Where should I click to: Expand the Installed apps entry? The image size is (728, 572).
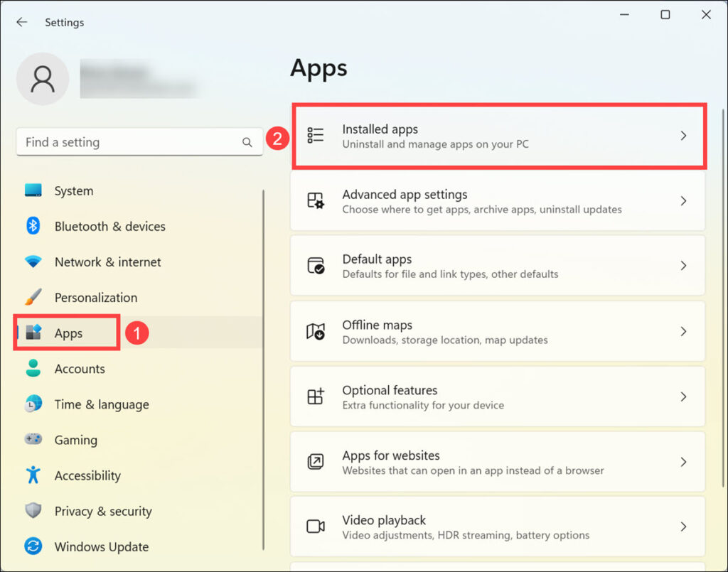coord(682,136)
